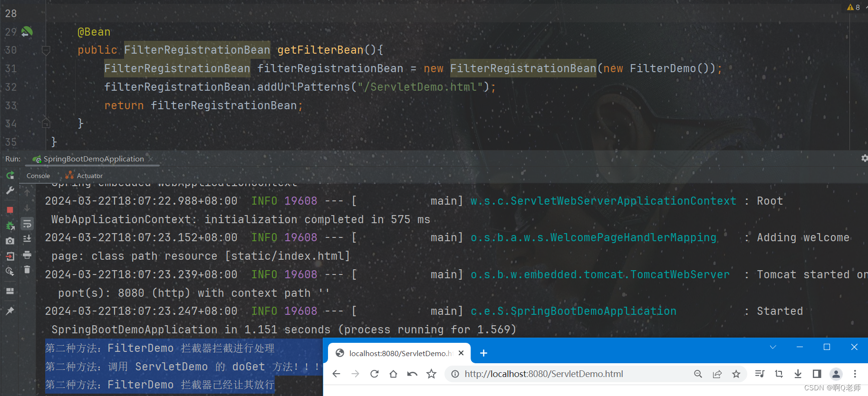The image size is (868, 396).
Task: View site information icon in address bar
Action: pos(455,374)
